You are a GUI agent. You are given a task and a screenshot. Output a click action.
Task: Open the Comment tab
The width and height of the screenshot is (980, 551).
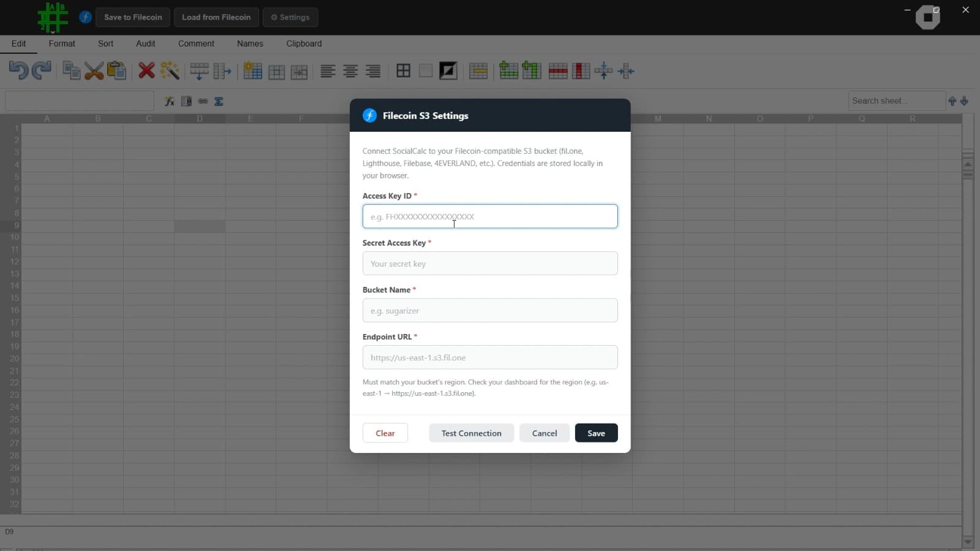tap(196, 44)
